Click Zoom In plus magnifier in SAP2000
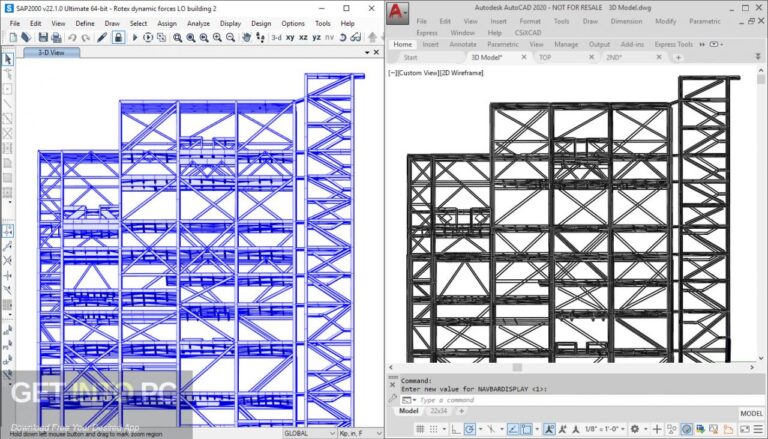This screenshot has width=768, height=439. 217,37
